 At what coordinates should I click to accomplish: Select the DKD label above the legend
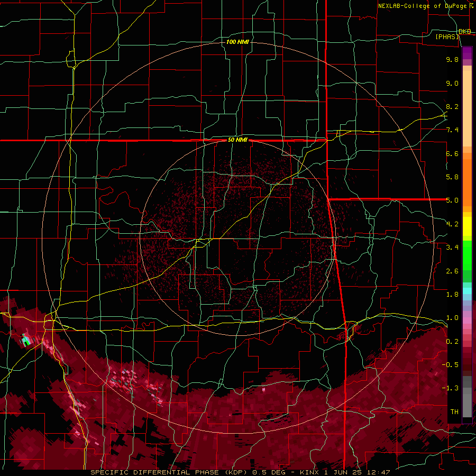click(x=465, y=32)
